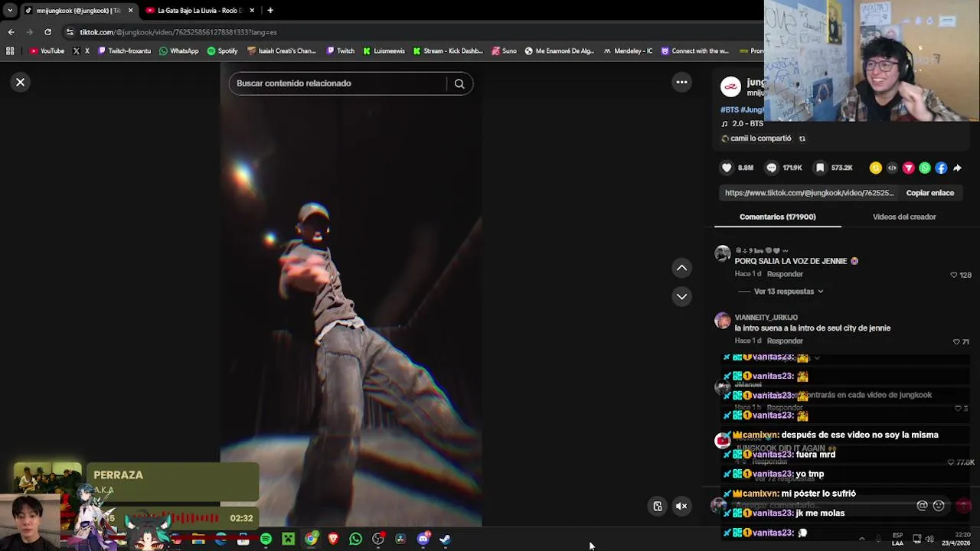Open Discord from the taskbar

[423, 540]
